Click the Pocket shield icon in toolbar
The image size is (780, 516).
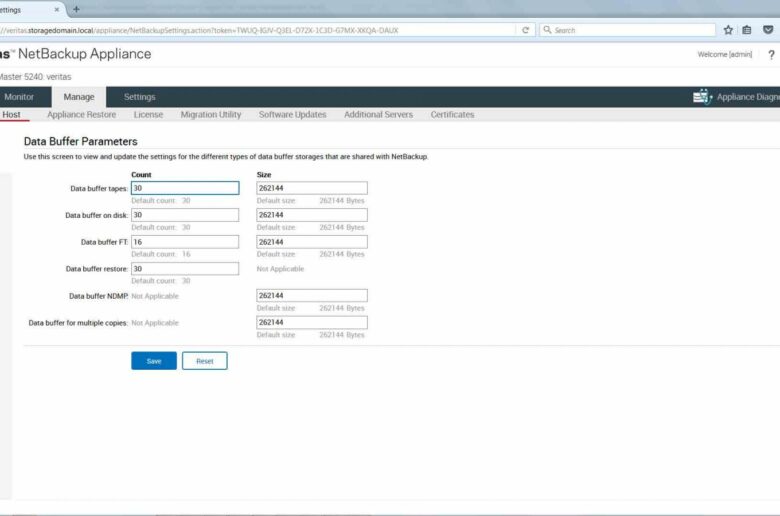coord(768,30)
